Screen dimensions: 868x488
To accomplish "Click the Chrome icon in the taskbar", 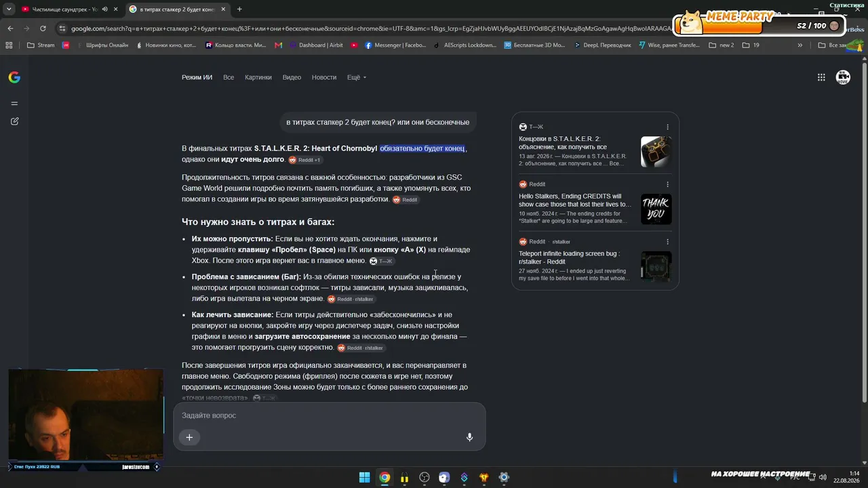I will [384, 477].
